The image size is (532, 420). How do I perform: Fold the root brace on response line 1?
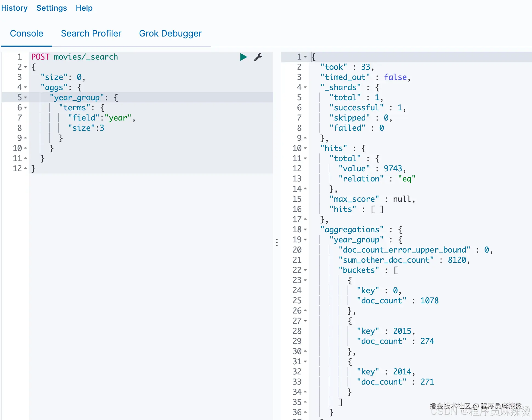pyautogui.click(x=305, y=57)
